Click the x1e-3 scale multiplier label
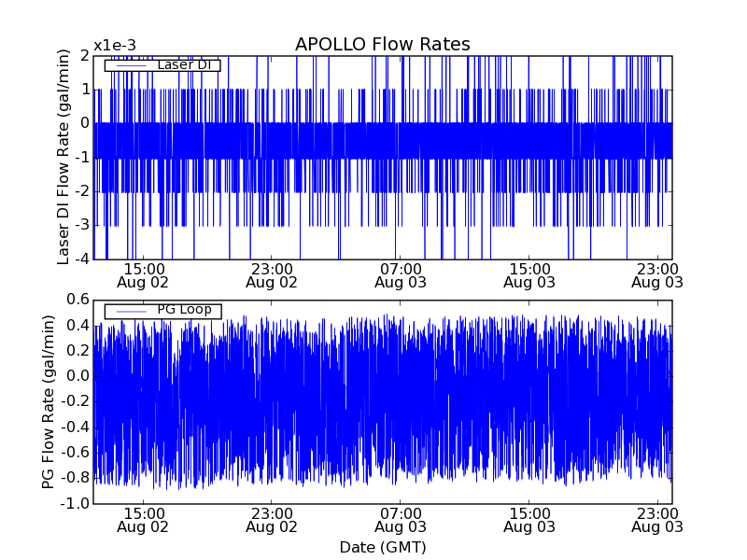This screenshot has width=747, height=560. coord(114,46)
